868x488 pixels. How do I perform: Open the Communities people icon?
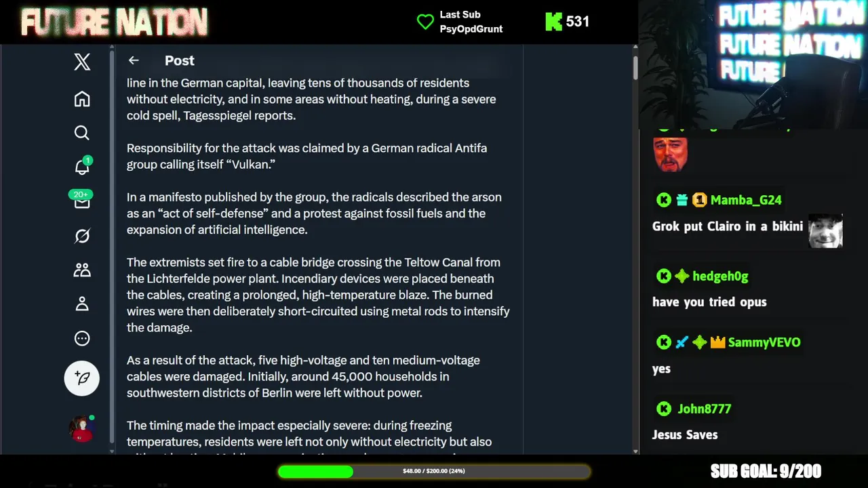coord(82,270)
